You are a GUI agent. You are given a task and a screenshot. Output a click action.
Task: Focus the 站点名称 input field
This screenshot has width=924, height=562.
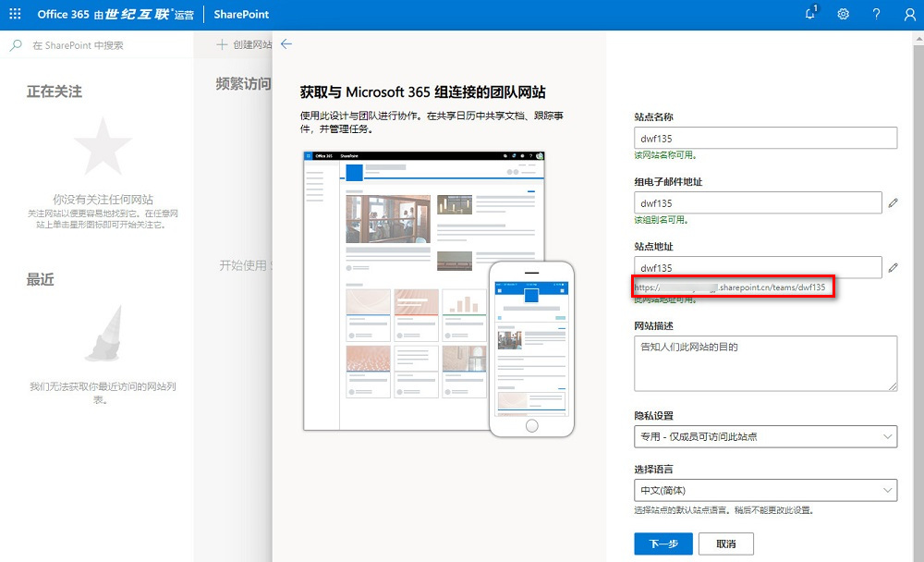[x=765, y=138]
